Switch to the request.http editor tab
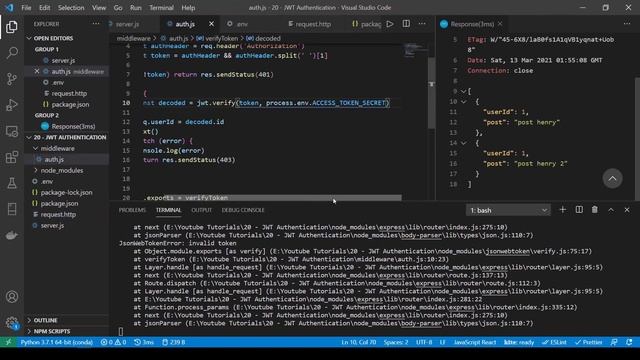The width and height of the screenshot is (640, 360). (313, 24)
